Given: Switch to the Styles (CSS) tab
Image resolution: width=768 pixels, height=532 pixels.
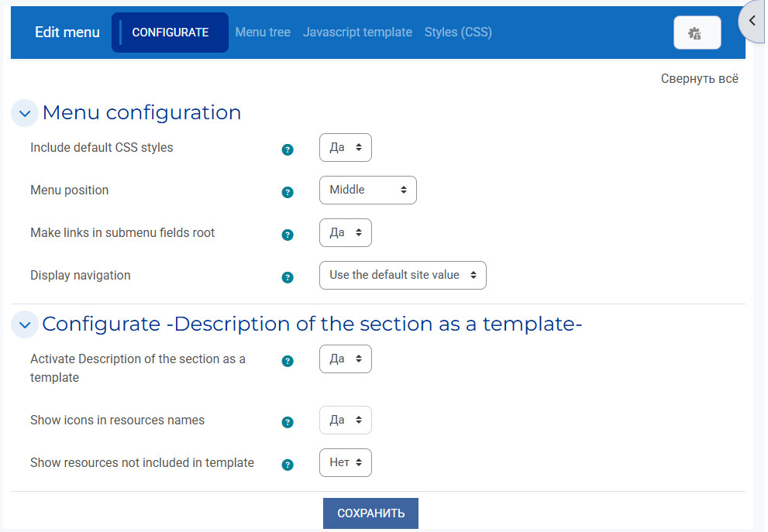Looking at the screenshot, I should coord(458,33).
